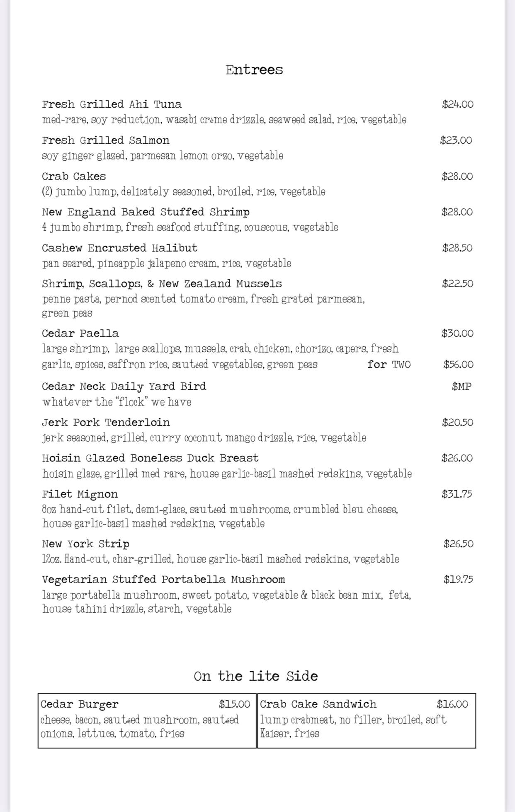Click the "for TWO" paella label
Viewport: 515px width, 812px height.
389,364
